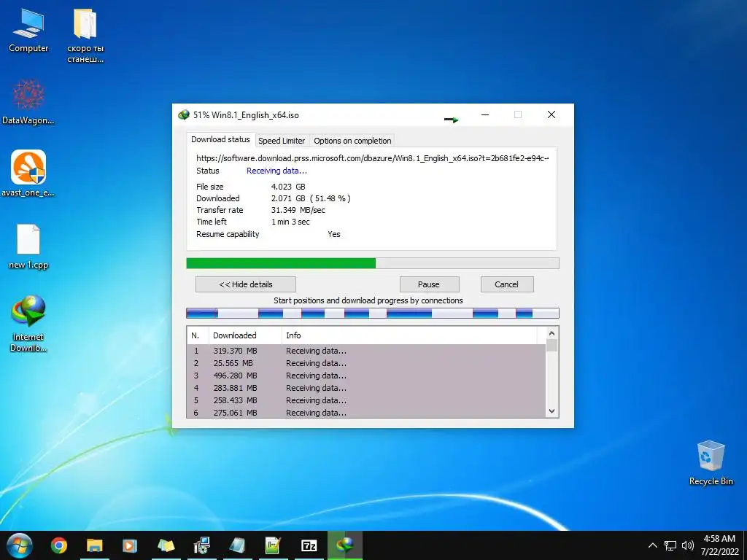Screen dimensions: 747x560
Task: Select the 'скоро ты станеш...' folder icon
Action: click(x=85, y=36)
